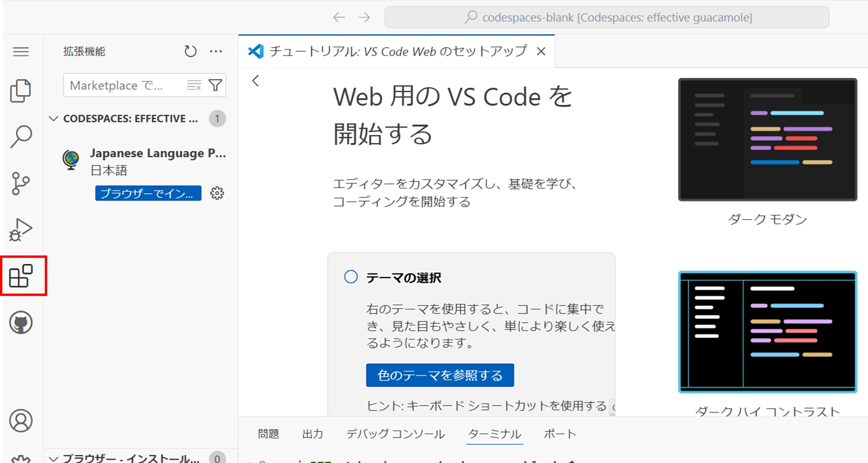Refresh the extensions list
The image size is (868, 463).
click(190, 51)
